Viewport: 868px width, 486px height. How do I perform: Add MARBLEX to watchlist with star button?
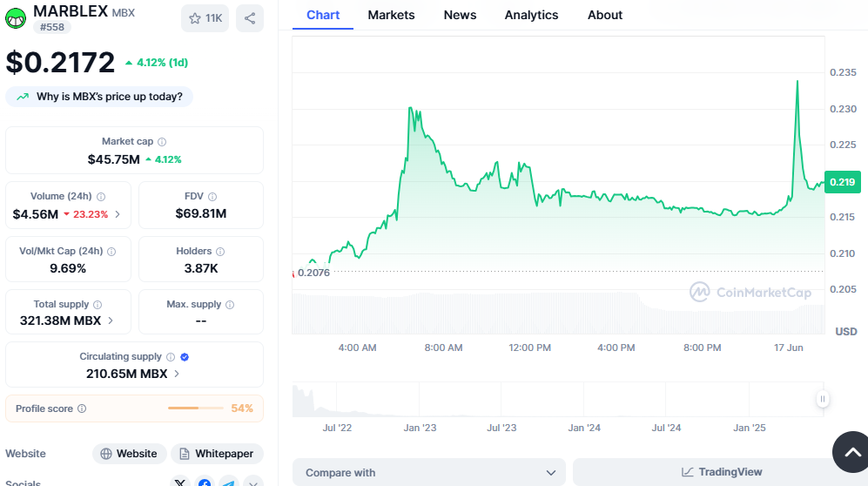click(x=205, y=18)
